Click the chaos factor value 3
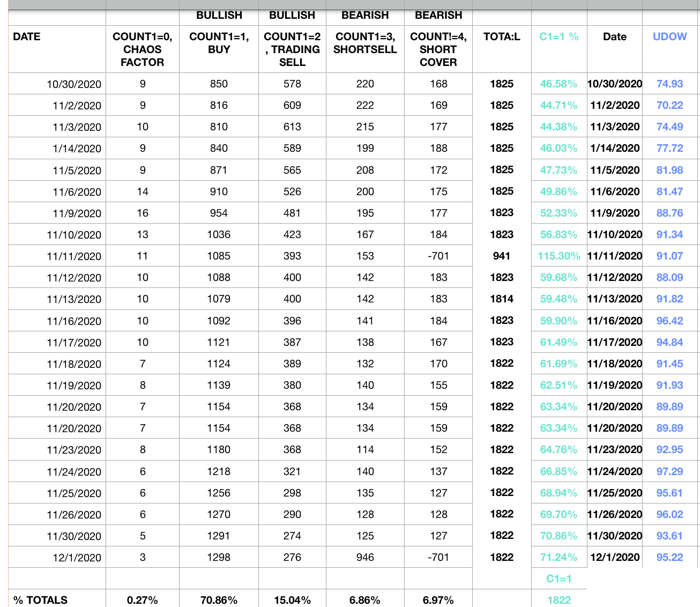The image size is (700, 607). (x=143, y=557)
